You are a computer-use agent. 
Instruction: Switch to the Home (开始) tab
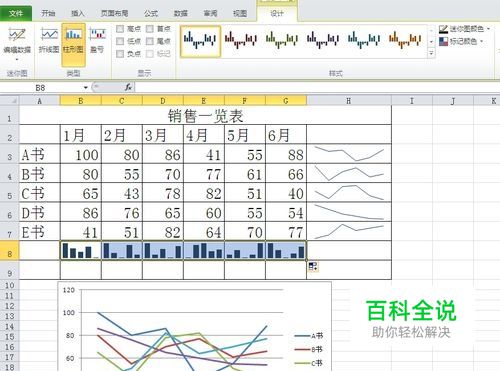(48, 13)
